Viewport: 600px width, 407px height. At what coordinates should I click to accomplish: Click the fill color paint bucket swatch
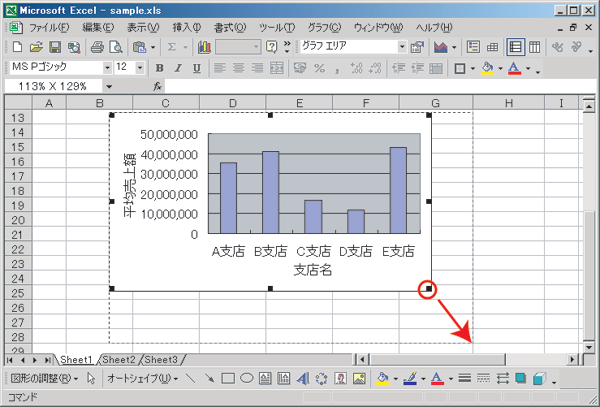point(381,379)
